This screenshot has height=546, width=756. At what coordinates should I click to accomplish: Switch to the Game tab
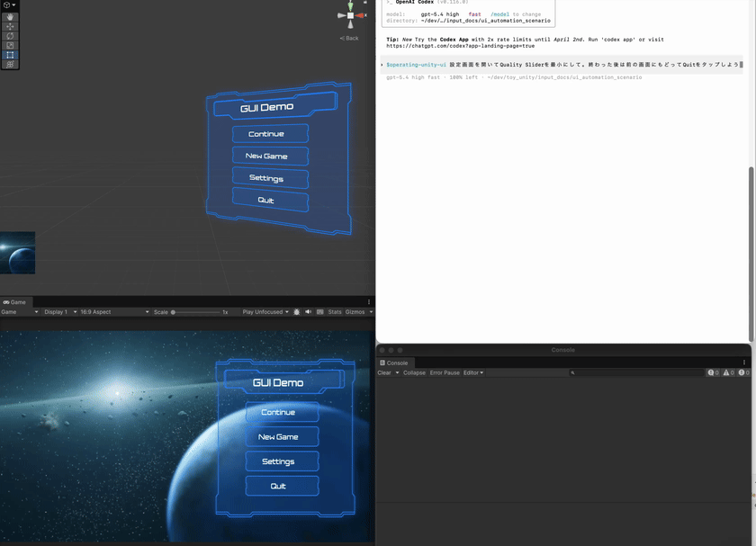pos(15,302)
